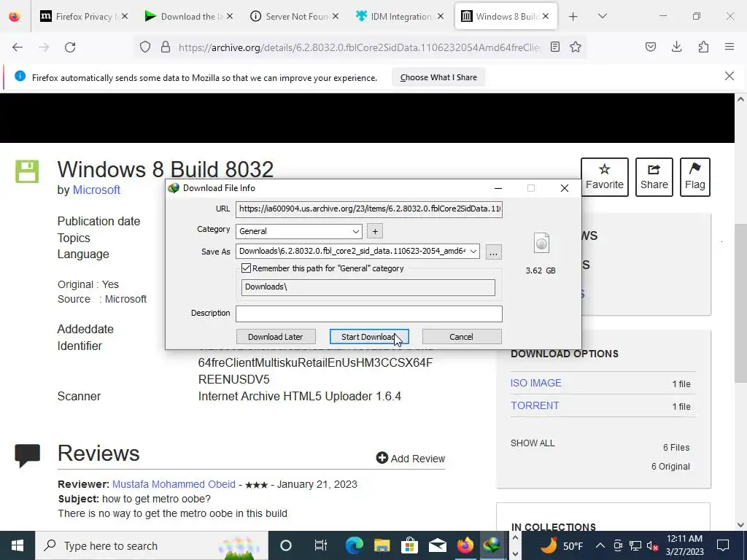
Task: Click Internet Download Manager taskbar icon
Action: coord(492,545)
